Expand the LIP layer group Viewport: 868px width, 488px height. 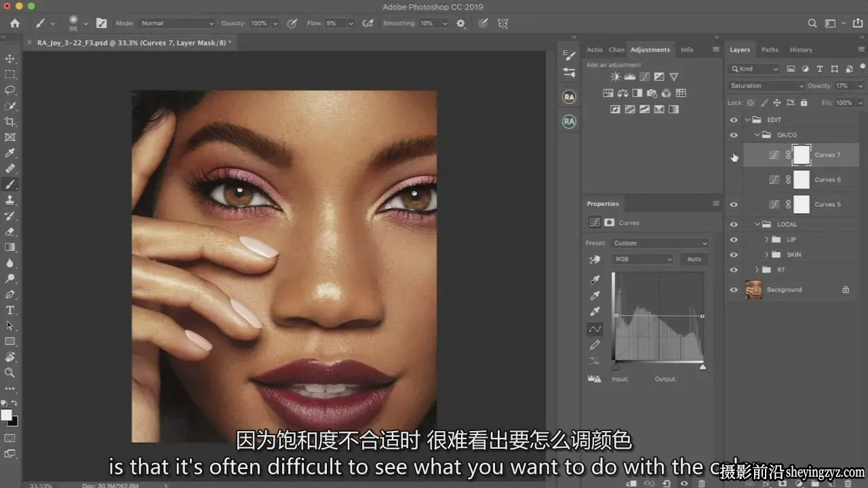point(767,239)
